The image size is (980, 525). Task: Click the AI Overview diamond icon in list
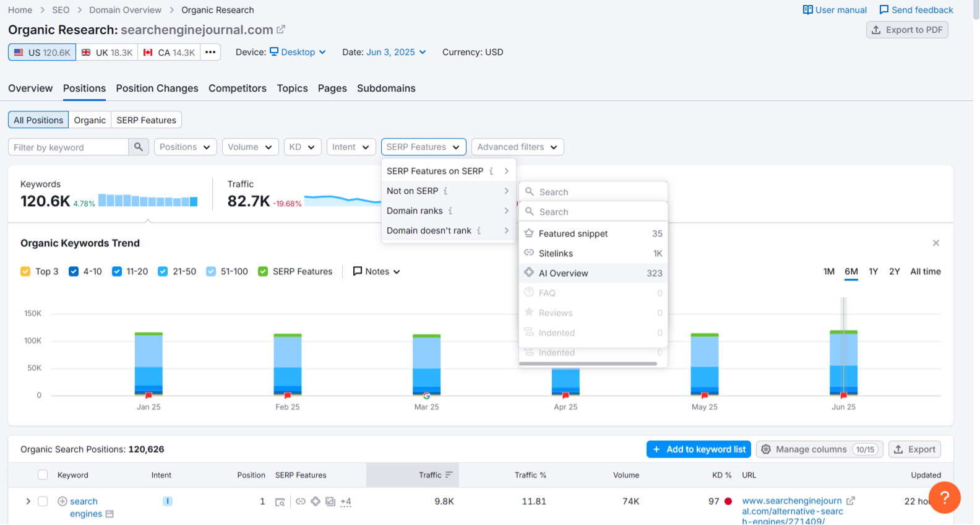point(529,272)
